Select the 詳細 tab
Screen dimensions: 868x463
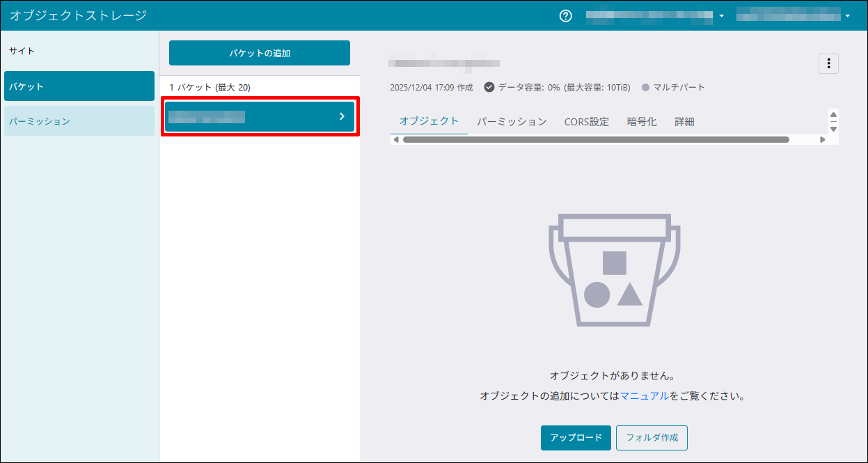684,122
